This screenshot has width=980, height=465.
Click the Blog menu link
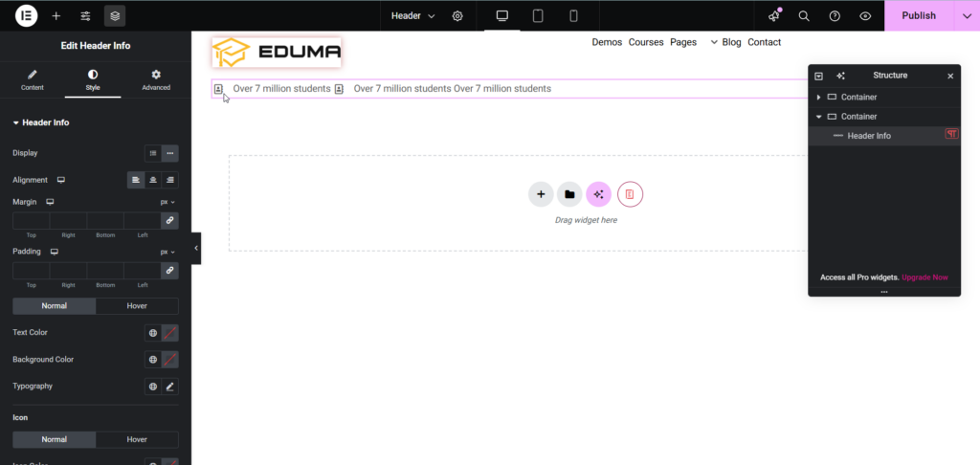pyautogui.click(x=731, y=42)
